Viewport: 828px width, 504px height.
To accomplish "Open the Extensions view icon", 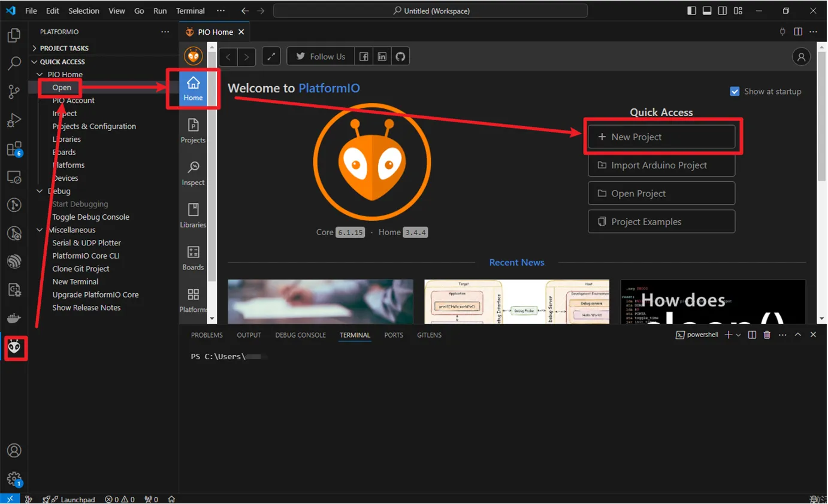I will [14, 148].
